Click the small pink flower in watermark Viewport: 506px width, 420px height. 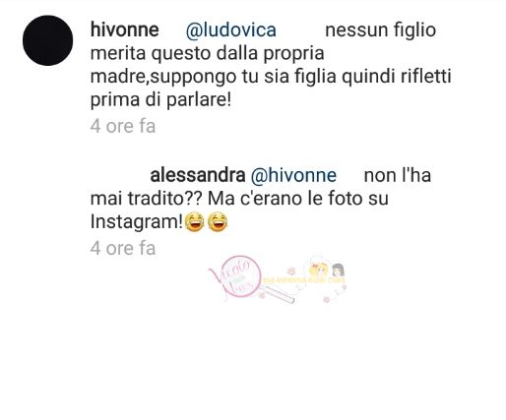[291, 271]
